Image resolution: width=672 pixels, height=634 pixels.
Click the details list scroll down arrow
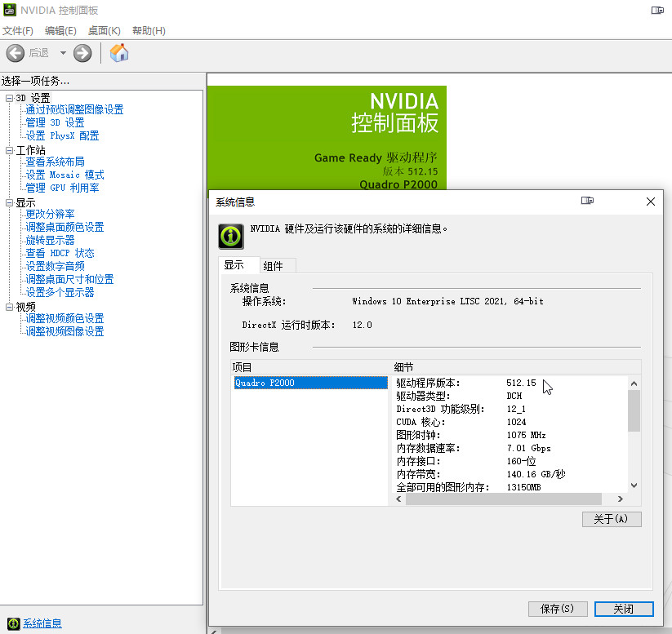(634, 485)
